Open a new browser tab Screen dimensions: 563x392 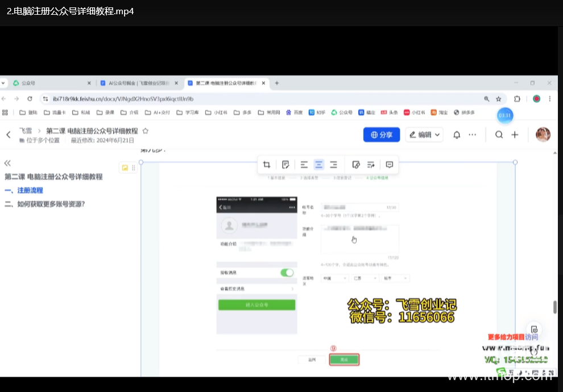(277, 83)
